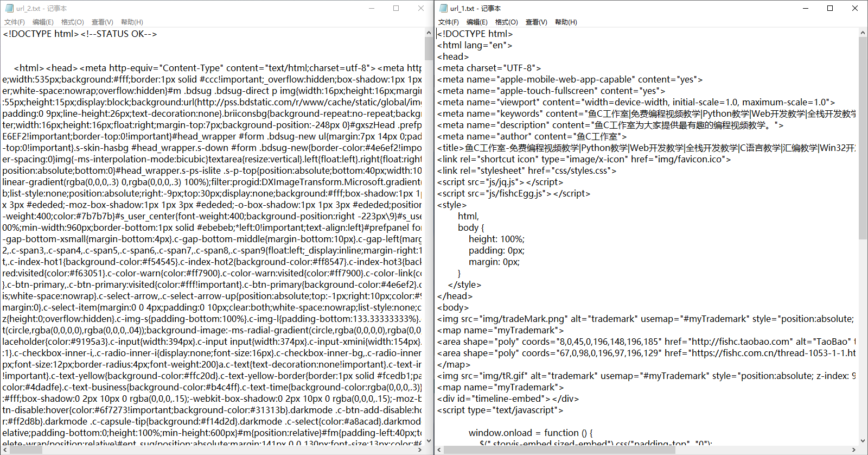Click the stylesheet css/styles.css line
The width and height of the screenshot is (868, 455).
tap(527, 170)
